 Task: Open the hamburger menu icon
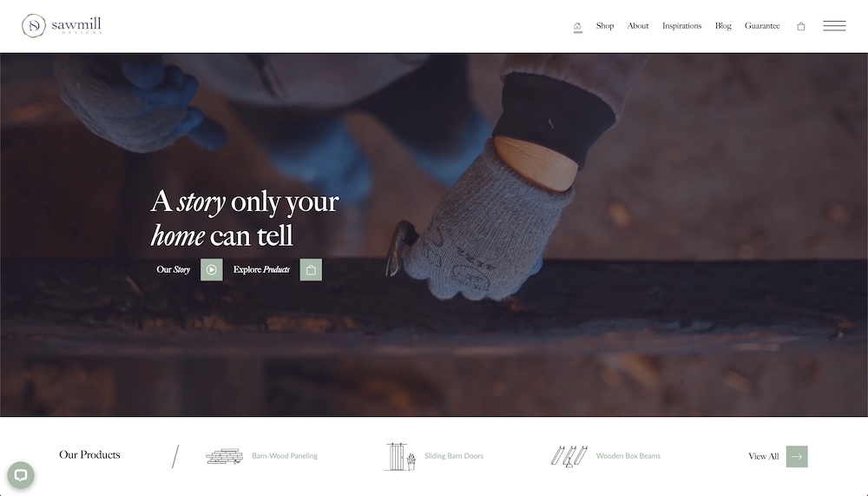coord(834,25)
